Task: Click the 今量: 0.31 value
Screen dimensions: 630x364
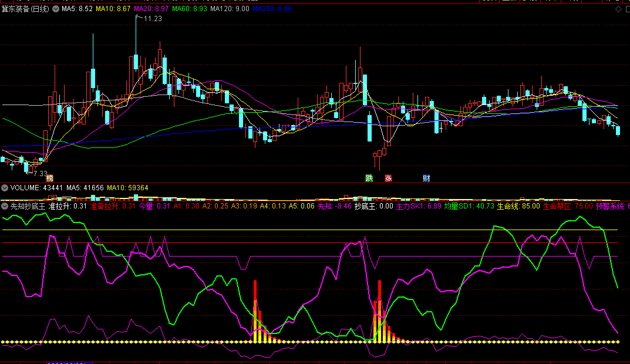Action: coord(154,206)
